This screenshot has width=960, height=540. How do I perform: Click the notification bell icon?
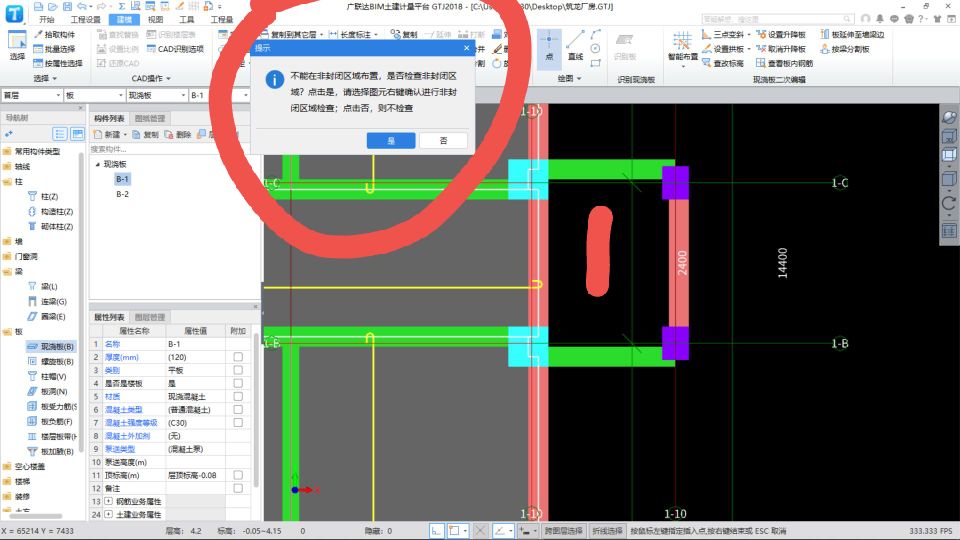[x=880, y=19]
